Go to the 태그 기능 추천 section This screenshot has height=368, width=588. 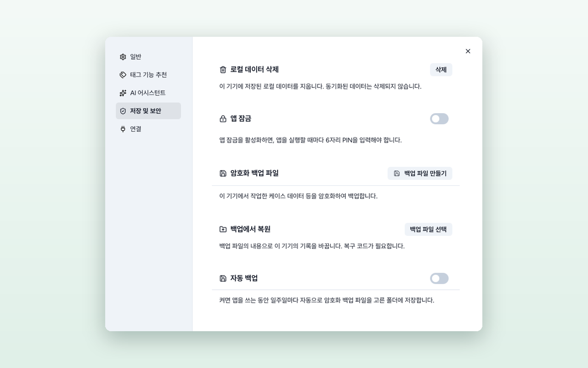[148, 75]
